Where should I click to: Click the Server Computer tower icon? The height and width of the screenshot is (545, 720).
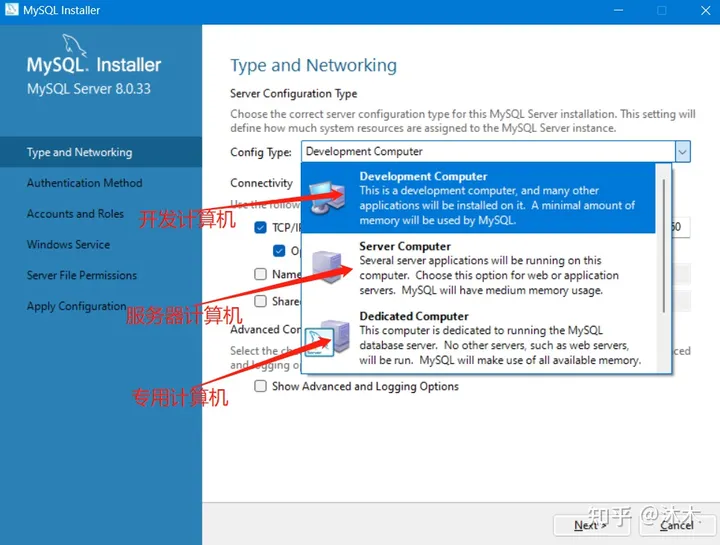pyautogui.click(x=327, y=267)
